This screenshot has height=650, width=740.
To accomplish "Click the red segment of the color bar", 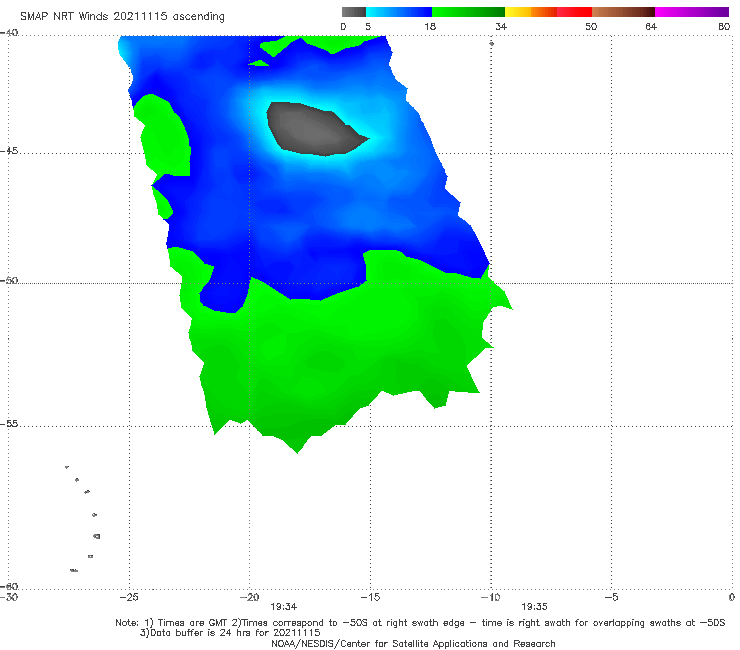I will 574,12.
